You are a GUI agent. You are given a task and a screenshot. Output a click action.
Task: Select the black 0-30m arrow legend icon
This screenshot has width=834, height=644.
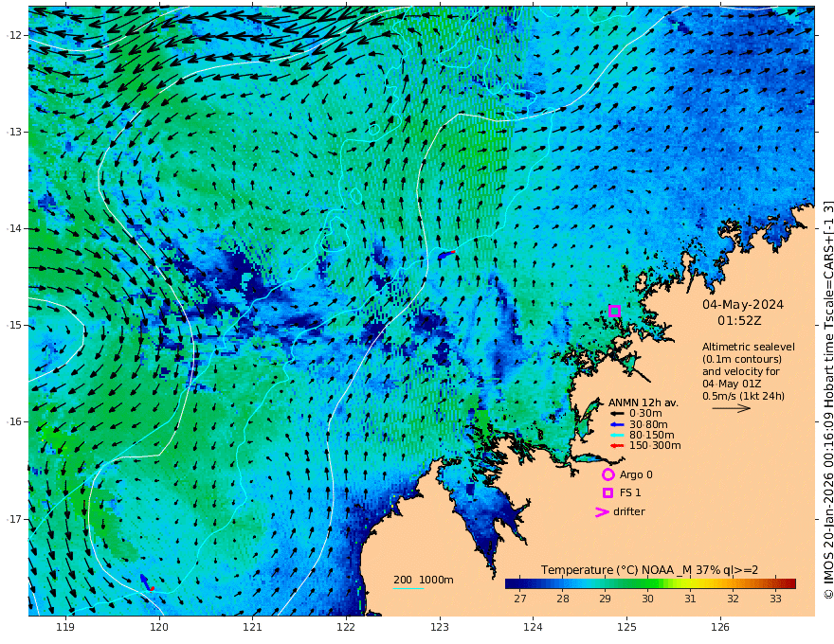(617, 414)
